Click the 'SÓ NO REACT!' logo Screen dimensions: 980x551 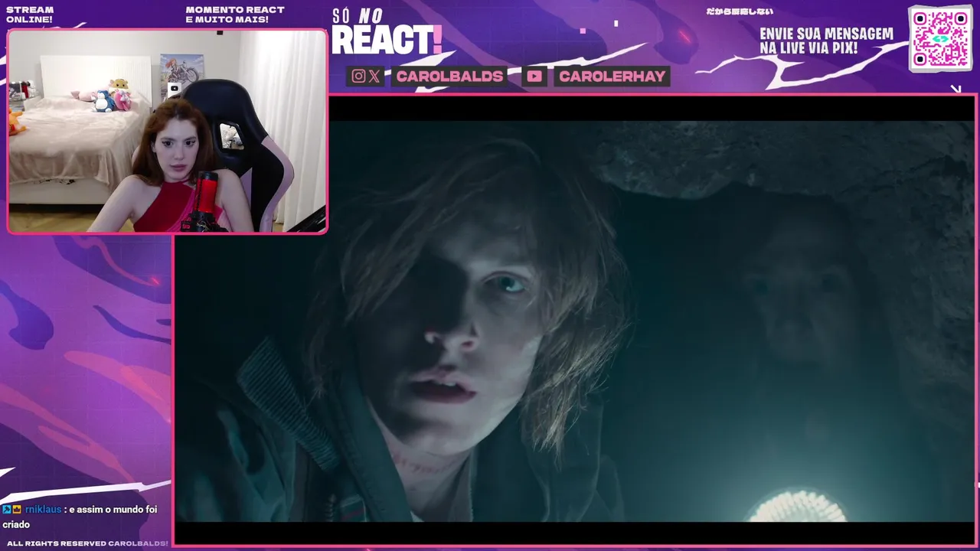387,33
